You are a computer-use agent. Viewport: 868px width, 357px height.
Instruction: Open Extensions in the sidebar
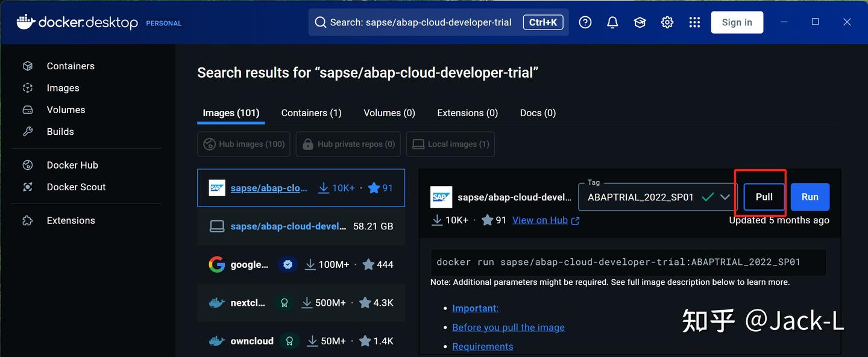pos(71,221)
